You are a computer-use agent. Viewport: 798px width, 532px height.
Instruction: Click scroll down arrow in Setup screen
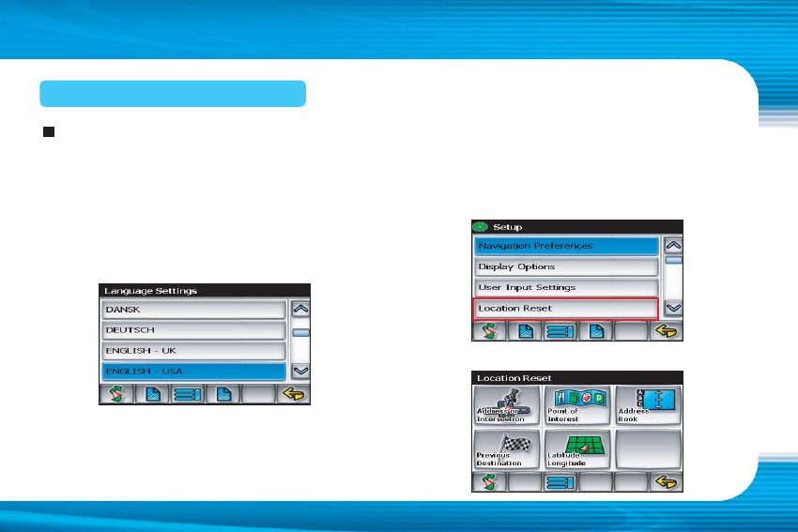click(673, 308)
